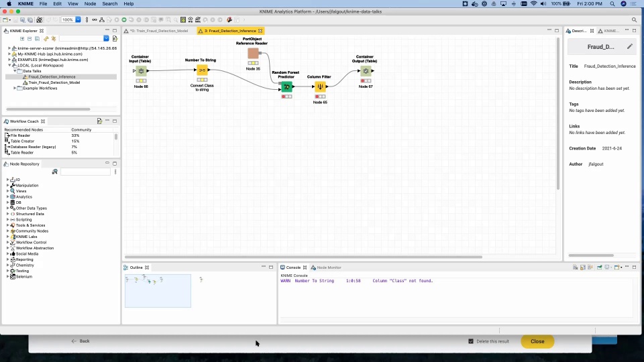Select the PortObject Reference Reader node
This screenshot has width=644, height=362.
coord(253,53)
